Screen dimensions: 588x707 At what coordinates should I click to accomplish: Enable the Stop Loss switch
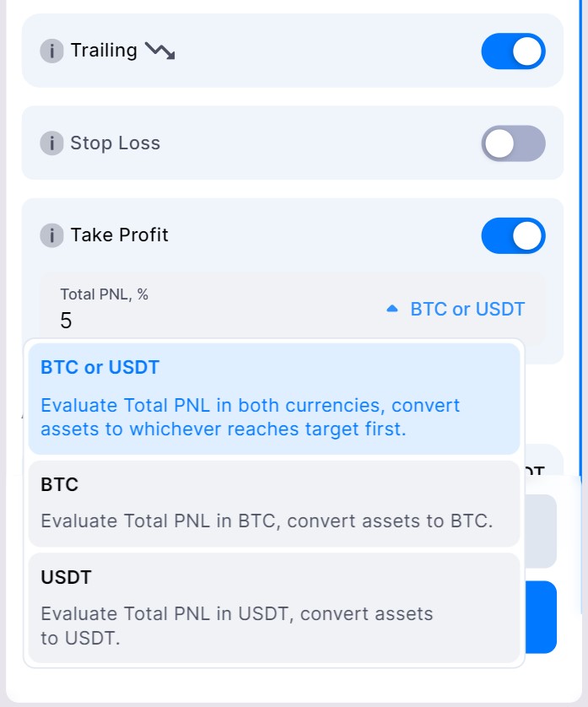(x=513, y=143)
